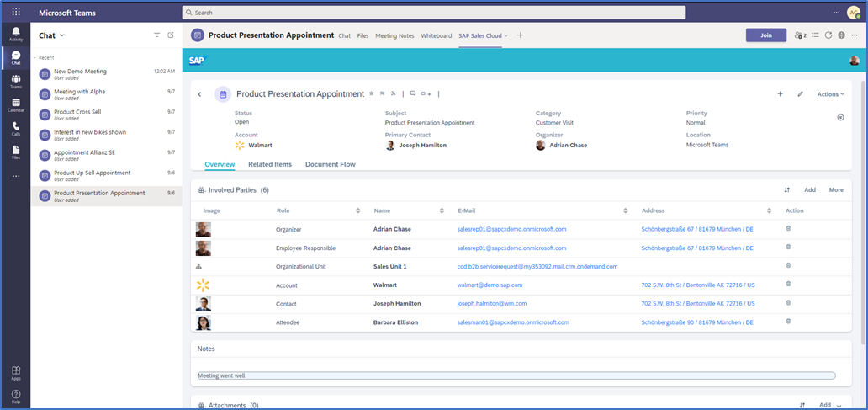Image resolution: width=868 pixels, height=410 pixels.
Task: Open profile avatar in Teams title bar
Action: [854, 12]
